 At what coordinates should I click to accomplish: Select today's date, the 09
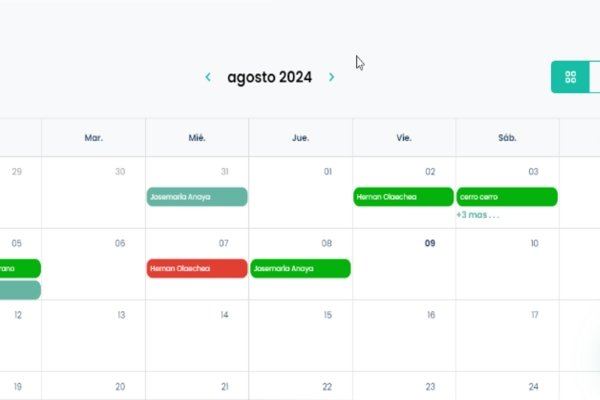coord(429,243)
